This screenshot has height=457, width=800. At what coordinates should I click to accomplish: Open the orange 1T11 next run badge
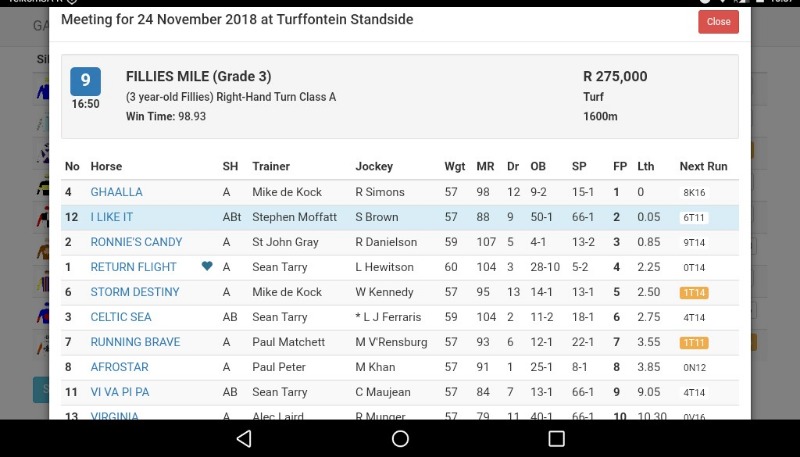tap(694, 343)
